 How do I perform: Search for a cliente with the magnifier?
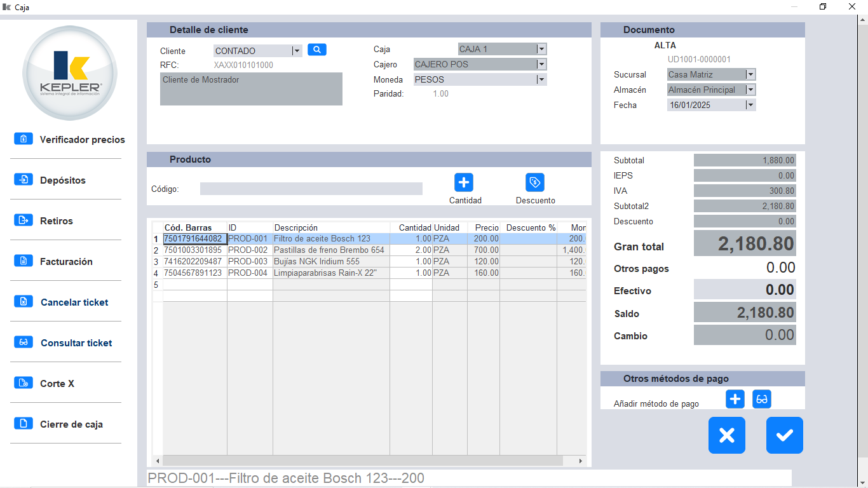tap(316, 49)
